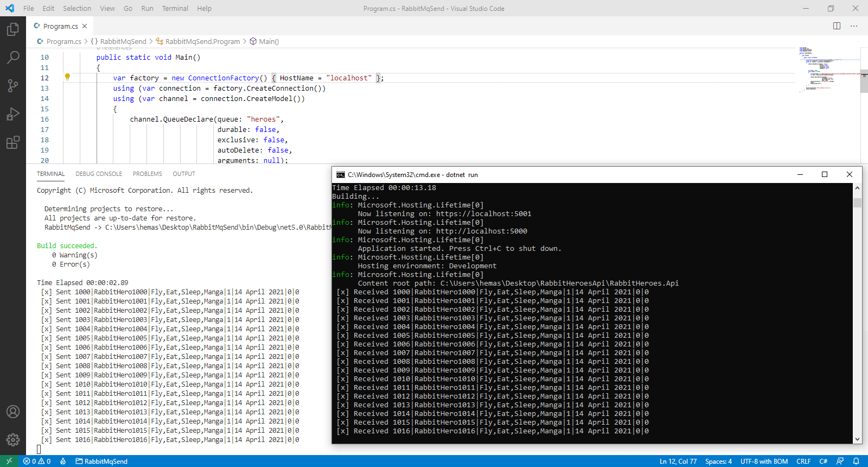Click the lightbulb code action on line 12
Screen dimensions: 868x467
coord(67,77)
